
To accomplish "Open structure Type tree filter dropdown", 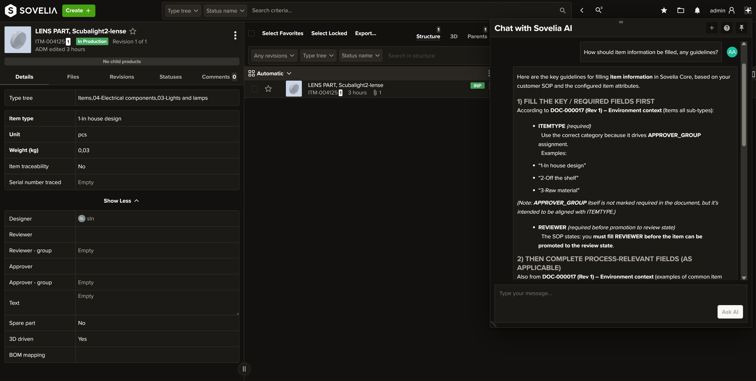I will [318, 55].
